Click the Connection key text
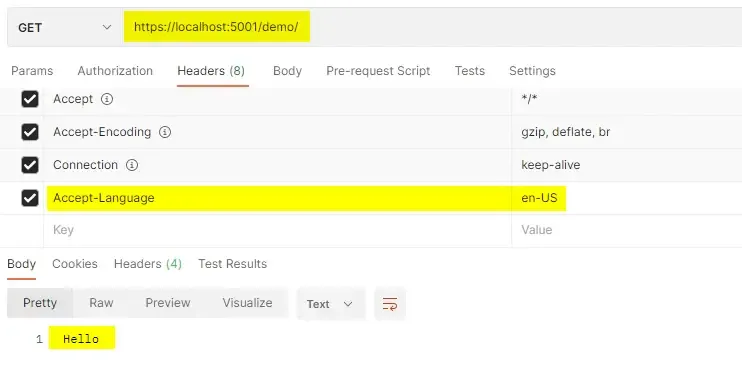742x388 pixels. point(85,165)
